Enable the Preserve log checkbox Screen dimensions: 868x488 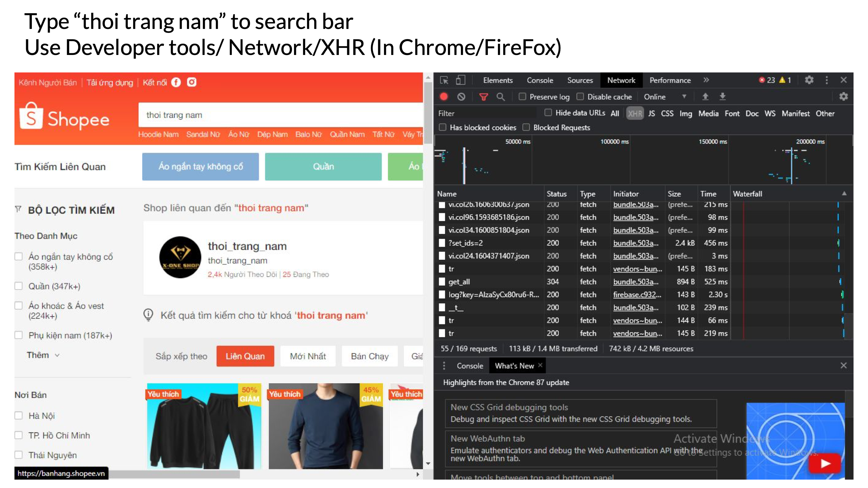[x=522, y=97]
